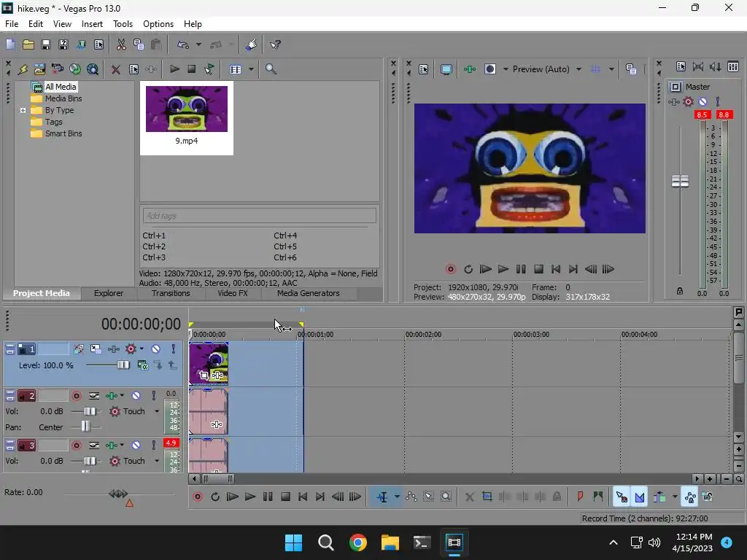Viewport: 747px width, 560px height.
Task: Open the Insert menu
Action: pyautogui.click(x=92, y=24)
